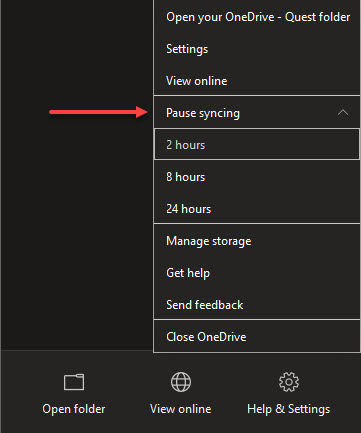
Task: Pause syncing for 2 hours
Action: (257, 145)
